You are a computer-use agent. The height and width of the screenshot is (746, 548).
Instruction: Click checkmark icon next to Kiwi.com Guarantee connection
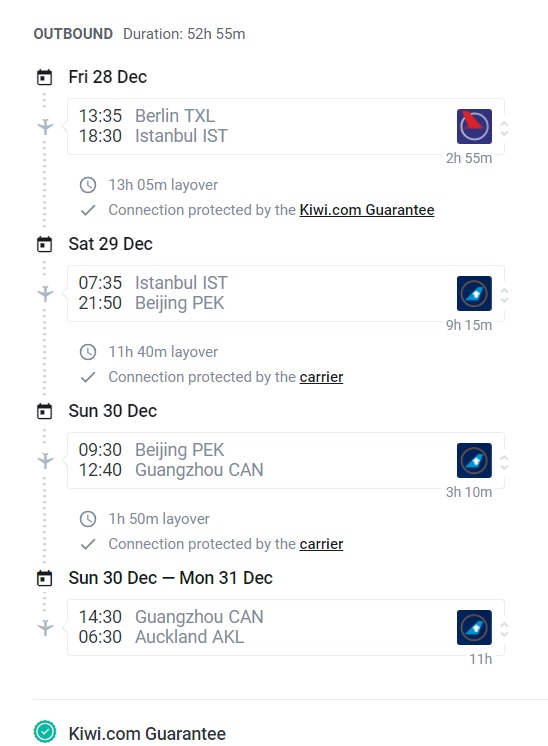click(88, 210)
